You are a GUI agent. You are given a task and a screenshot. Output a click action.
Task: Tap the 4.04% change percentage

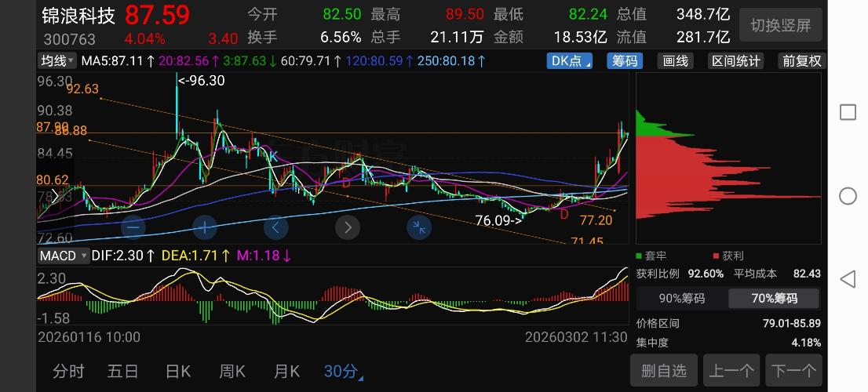tap(145, 38)
